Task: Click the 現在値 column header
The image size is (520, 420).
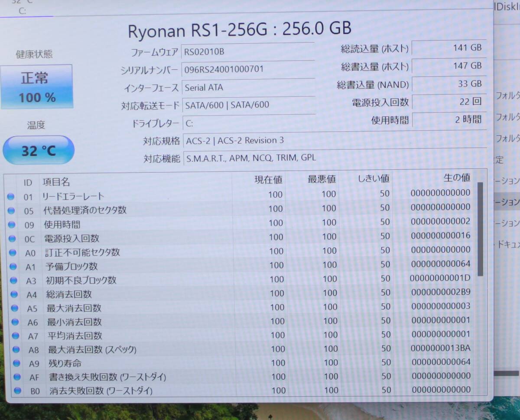Action: point(269,179)
